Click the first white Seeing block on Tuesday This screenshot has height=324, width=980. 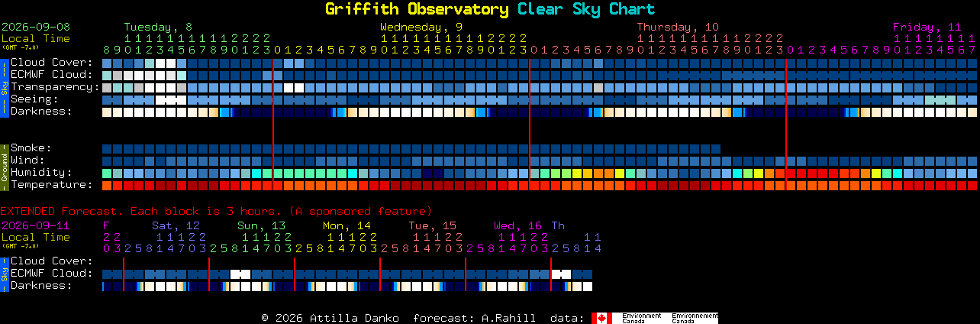[x=160, y=99]
